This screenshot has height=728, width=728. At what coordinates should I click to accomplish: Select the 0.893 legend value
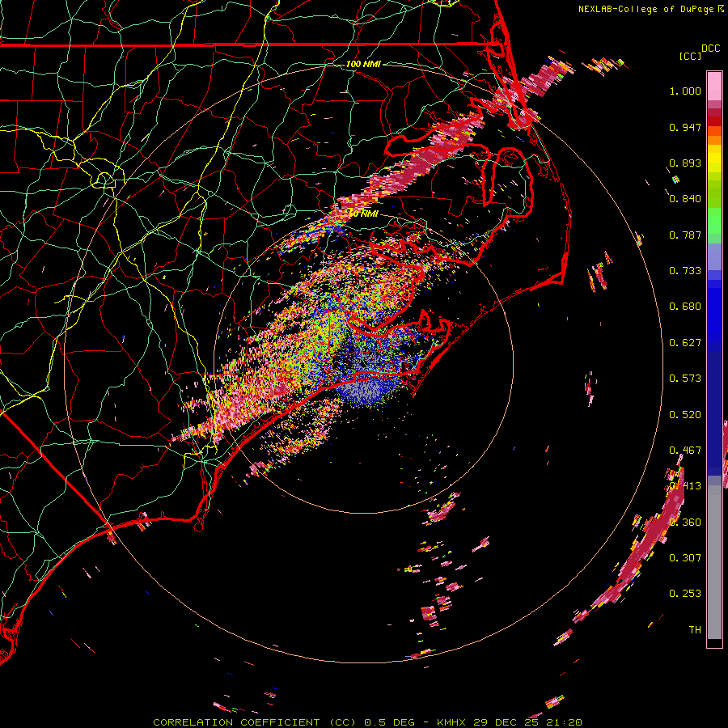685,163
